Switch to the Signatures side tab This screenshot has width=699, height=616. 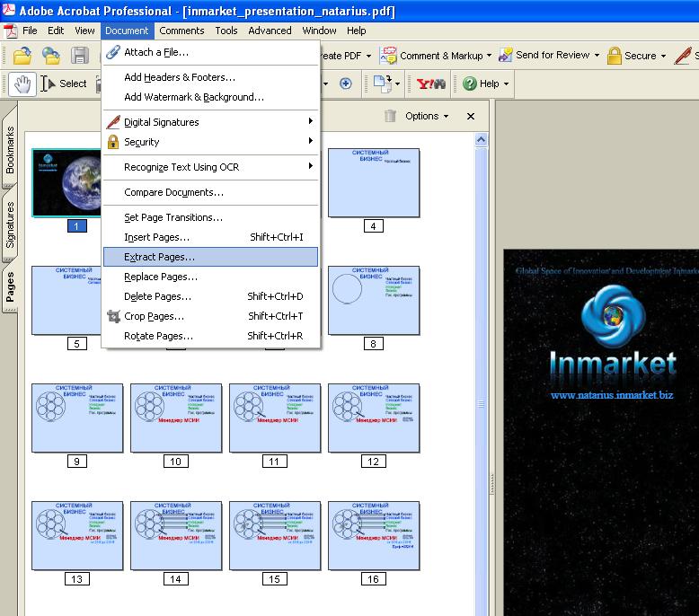[9, 224]
